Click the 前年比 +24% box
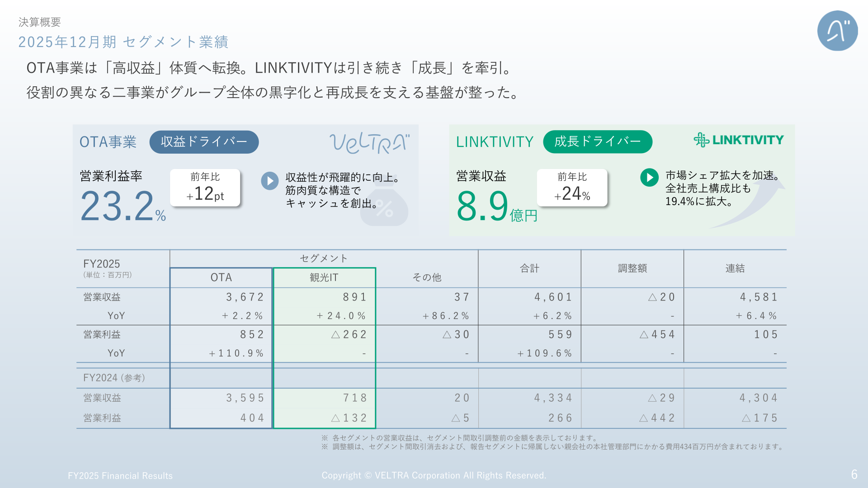 [572, 188]
